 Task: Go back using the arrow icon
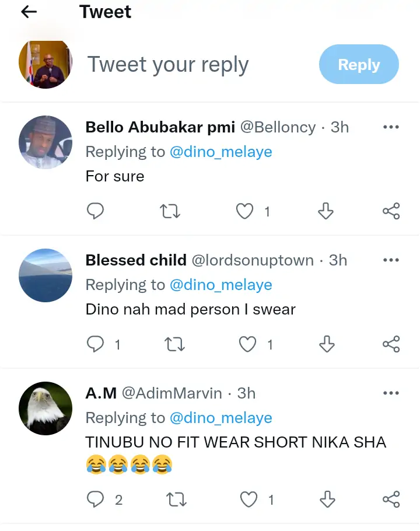(29, 12)
